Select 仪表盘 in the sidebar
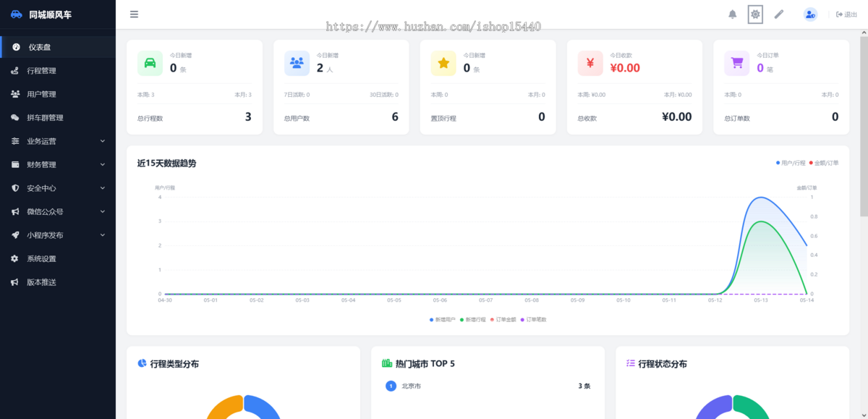 coord(58,47)
